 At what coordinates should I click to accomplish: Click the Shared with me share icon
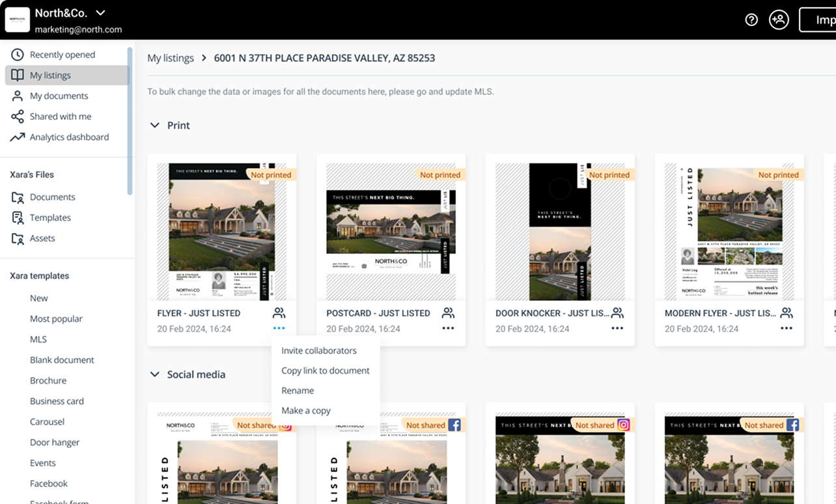pos(18,117)
